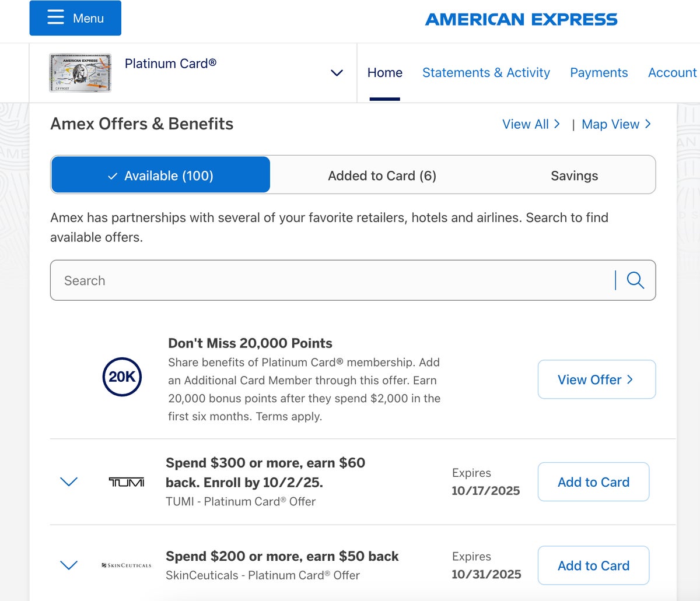Click the American Express logo
Viewport: 700px width, 601px height.
521,19
